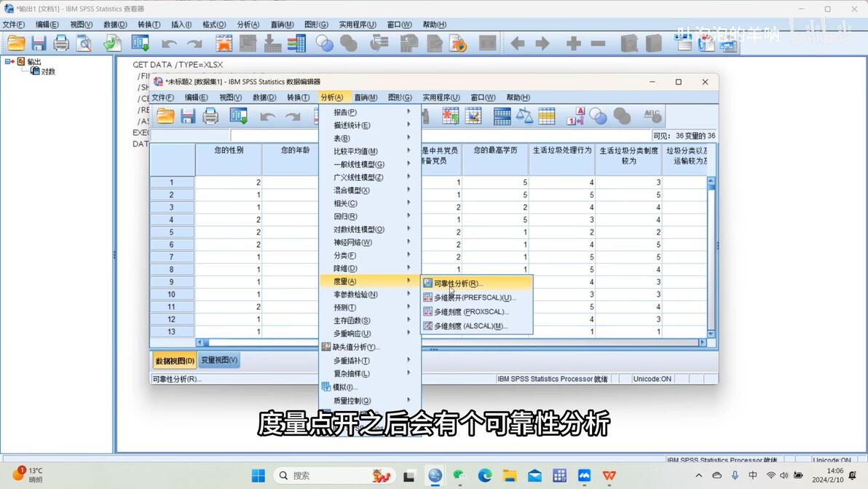Spell check ABC icon in Data Editor
This screenshot has height=489, width=868.
[x=652, y=116]
